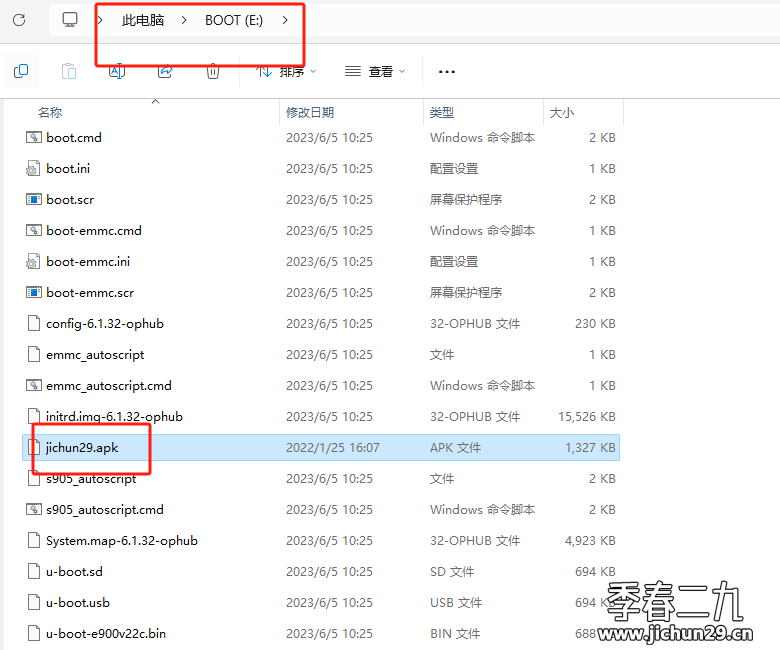Click the boot.ini file icon
The height and width of the screenshot is (650, 780).
tap(33, 169)
